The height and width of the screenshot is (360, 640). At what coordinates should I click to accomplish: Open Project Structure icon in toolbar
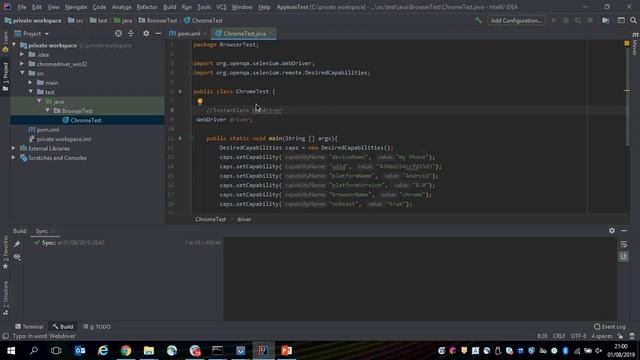[606, 20]
